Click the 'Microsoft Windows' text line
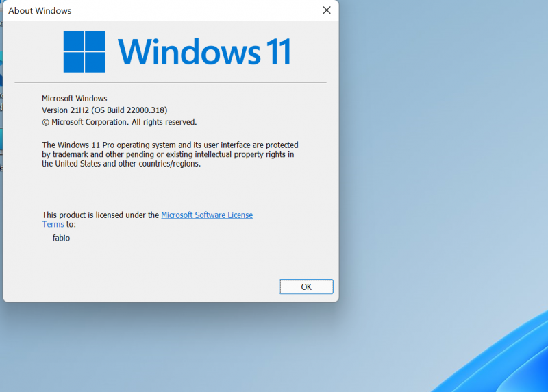The height and width of the screenshot is (392, 548). (x=75, y=98)
